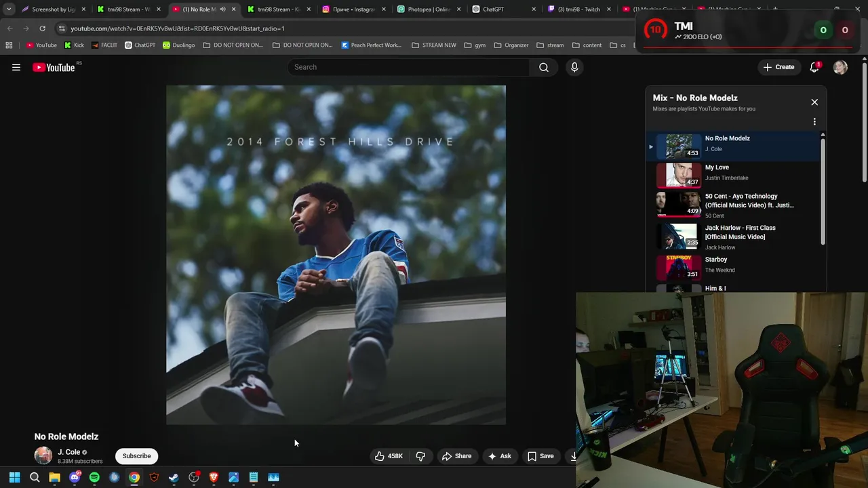Select My Love by Justin Timberlake

[x=733, y=175]
